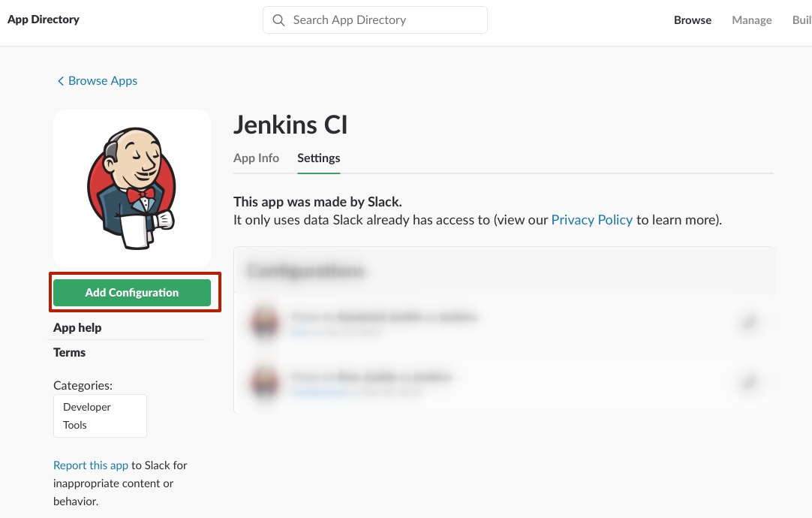812x518 pixels.
Task: Open the Manage menu item
Action: coord(751,20)
